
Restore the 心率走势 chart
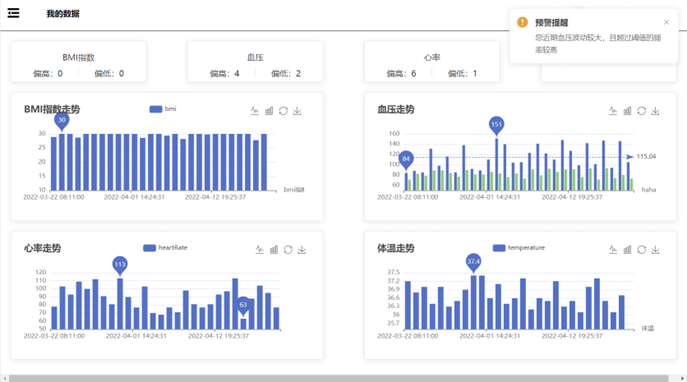tap(288, 250)
